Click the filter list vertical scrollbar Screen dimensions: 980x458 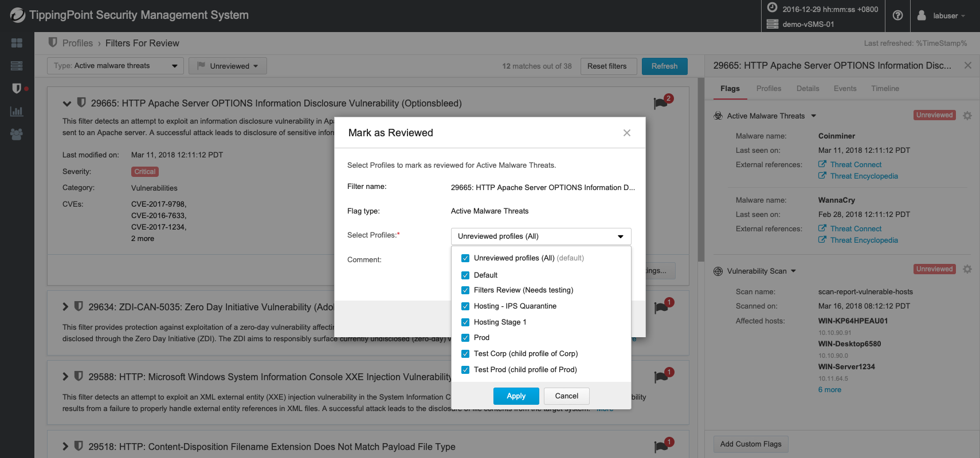[700, 169]
